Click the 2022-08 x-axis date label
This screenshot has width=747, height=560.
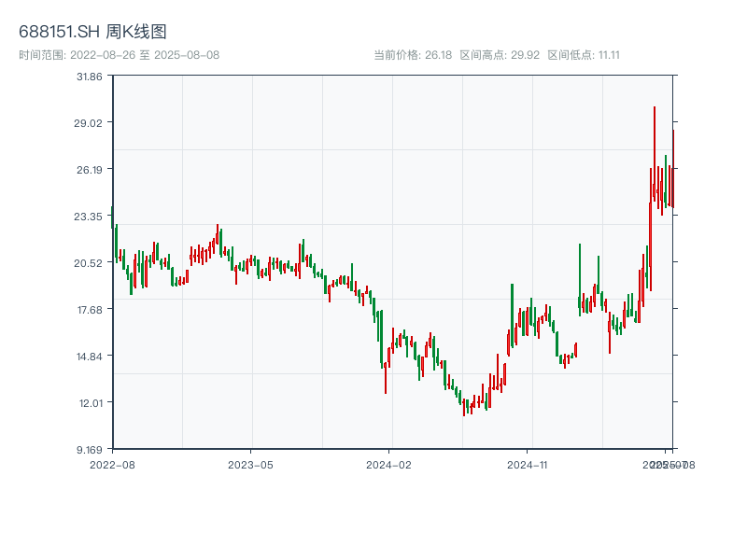point(112,464)
